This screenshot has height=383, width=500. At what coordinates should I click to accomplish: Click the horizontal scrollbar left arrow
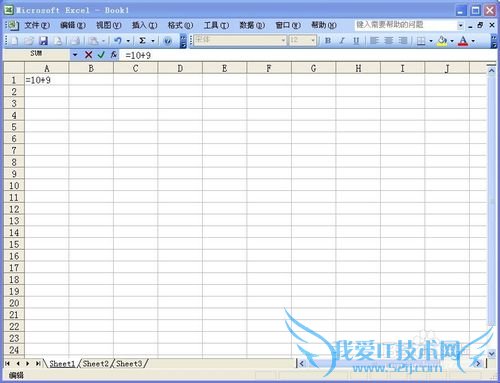pos(302,363)
